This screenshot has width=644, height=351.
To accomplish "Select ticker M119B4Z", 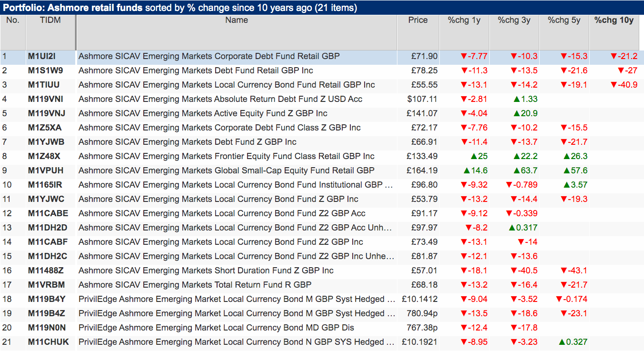I will pos(46,313).
